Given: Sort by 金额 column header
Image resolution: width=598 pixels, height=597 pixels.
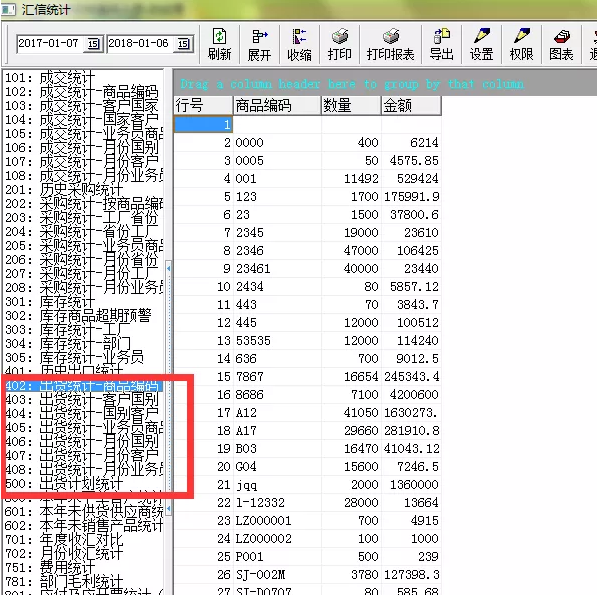Looking at the screenshot, I should (411, 105).
